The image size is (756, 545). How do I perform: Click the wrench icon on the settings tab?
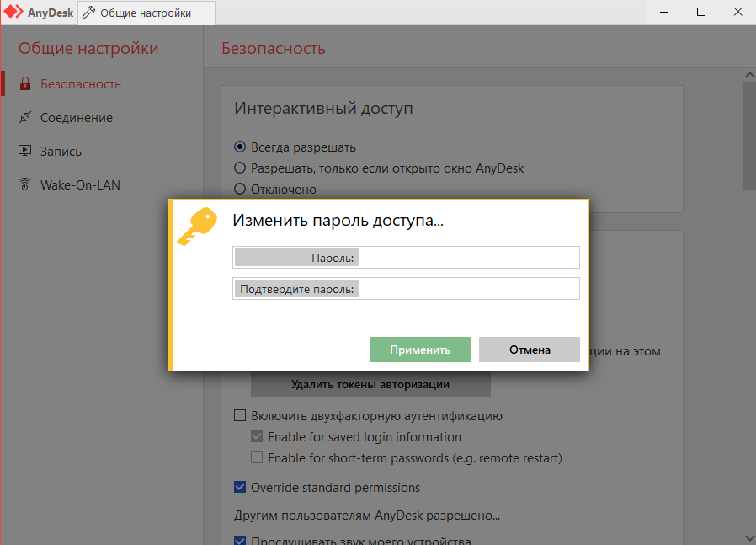(88, 13)
